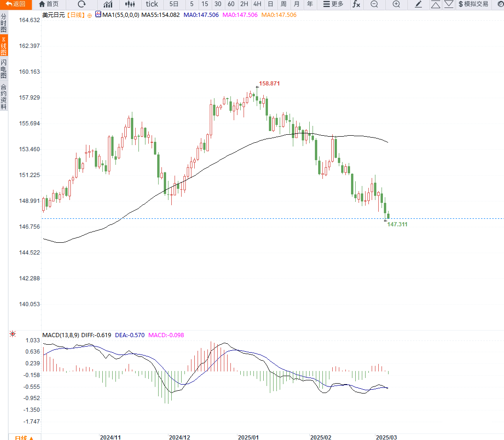Click the 返回 back button
The height and width of the screenshot is (440, 504).
16,4
